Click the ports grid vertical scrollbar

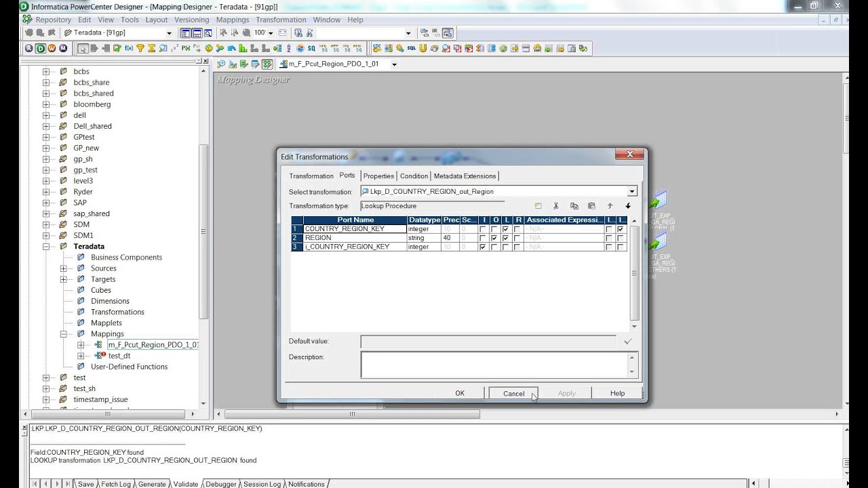(634, 273)
